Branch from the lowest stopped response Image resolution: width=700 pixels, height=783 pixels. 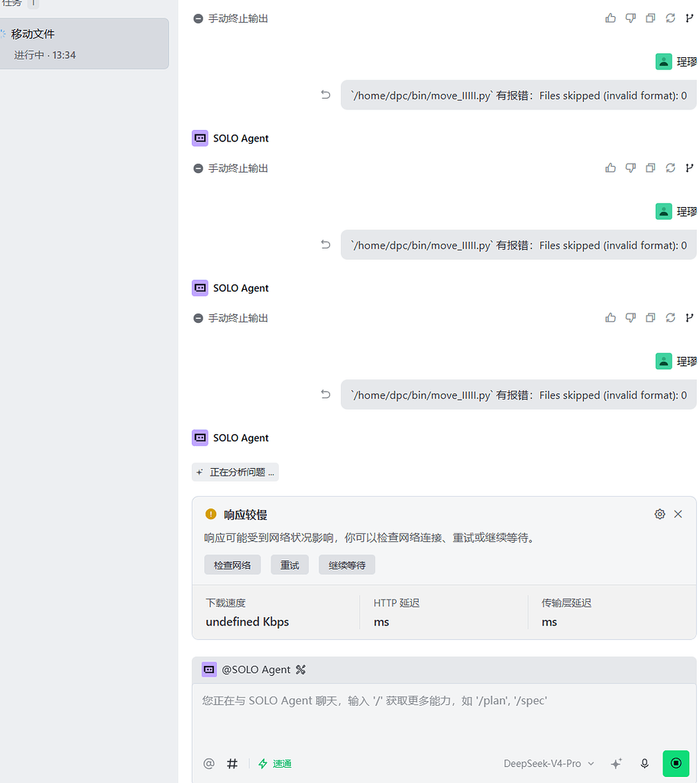click(689, 318)
